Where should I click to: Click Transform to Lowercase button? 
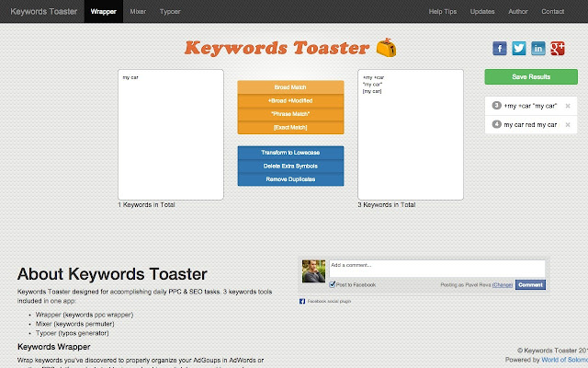click(x=290, y=153)
